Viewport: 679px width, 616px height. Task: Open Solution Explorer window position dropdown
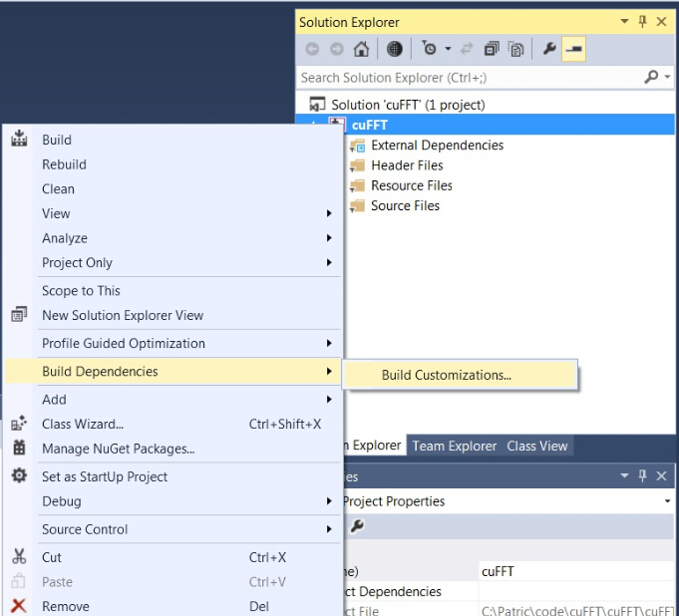click(x=624, y=21)
